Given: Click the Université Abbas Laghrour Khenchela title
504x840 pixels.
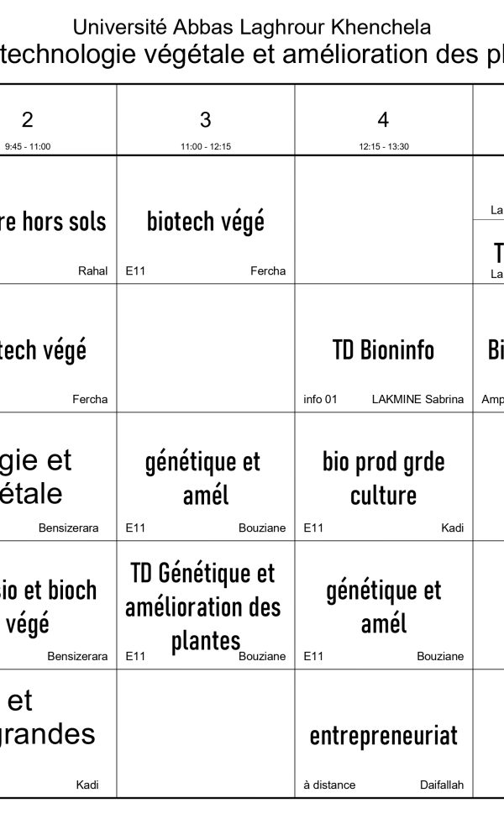Looking at the screenshot, I should click(x=252, y=27).
